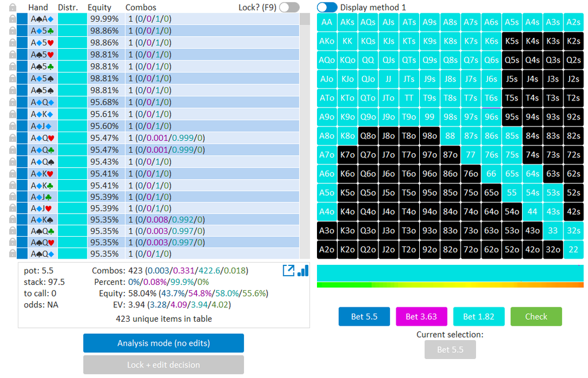Select the 95.68% equity cell
This screenshot has height=378, width=588.
click(x=105, y=102)
